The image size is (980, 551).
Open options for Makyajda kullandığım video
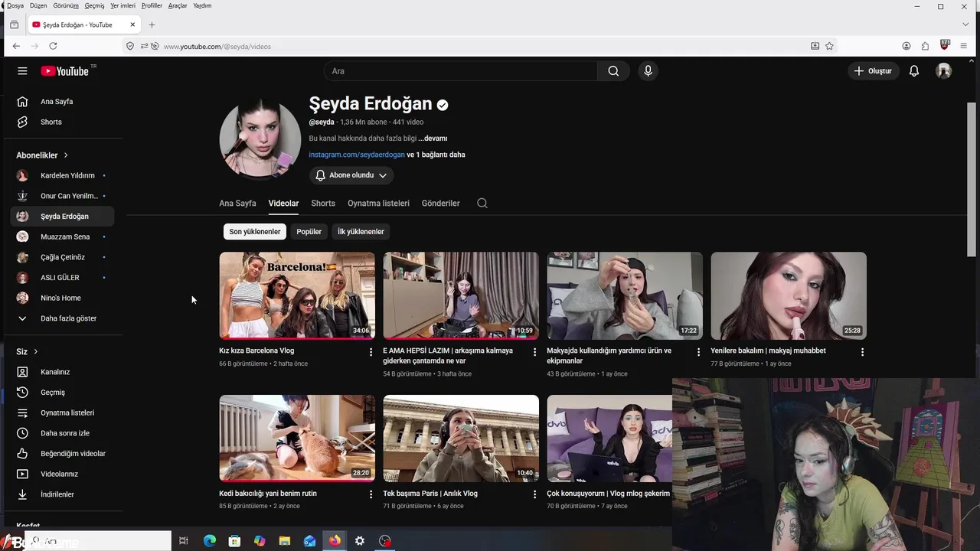pyautogui.click(x=698, y=352)
